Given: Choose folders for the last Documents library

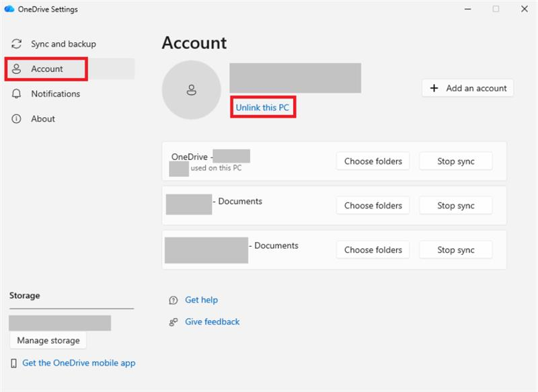Looking at the screenshot, I should (x=373, y=249).
